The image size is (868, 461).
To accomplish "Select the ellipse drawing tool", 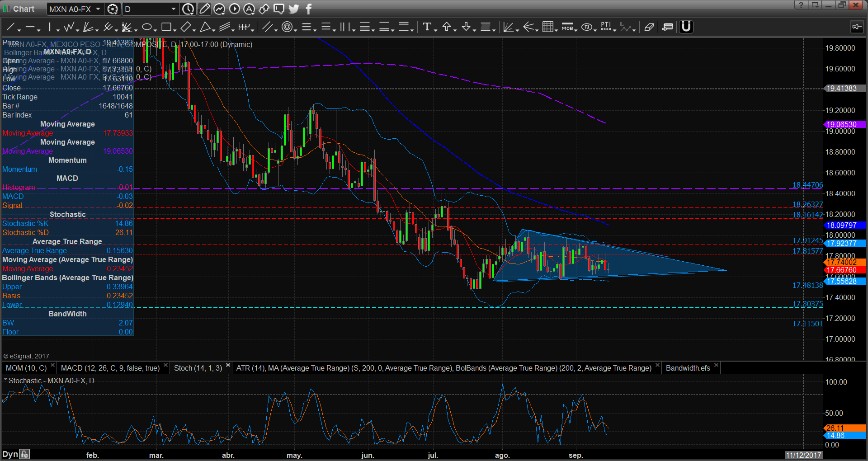I will tap(147, 27).
